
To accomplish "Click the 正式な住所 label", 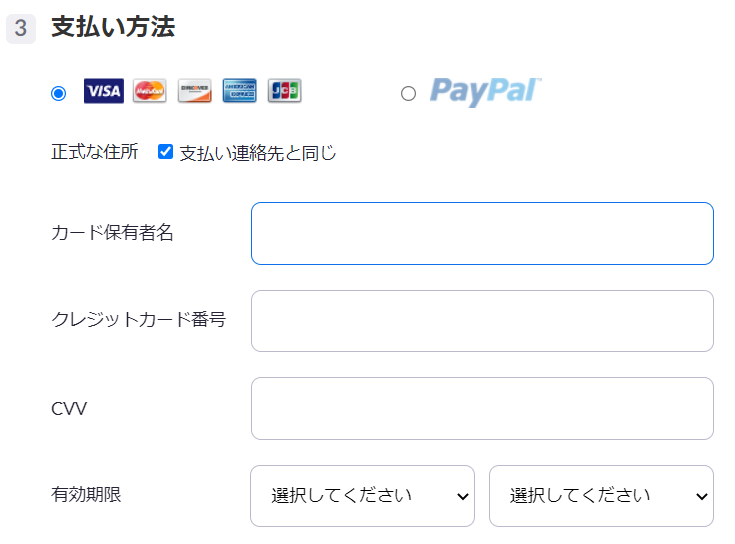I will (95, 152).
